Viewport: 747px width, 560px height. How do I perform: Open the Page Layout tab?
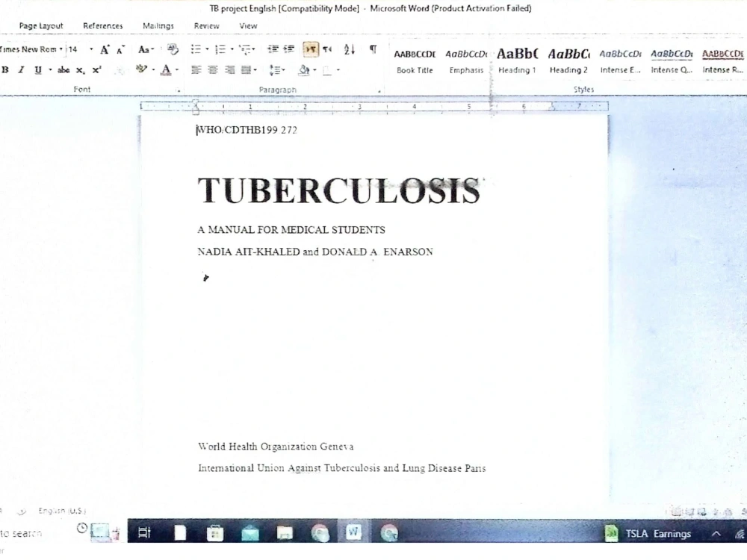pyautogui.click(x=41, y=25)
